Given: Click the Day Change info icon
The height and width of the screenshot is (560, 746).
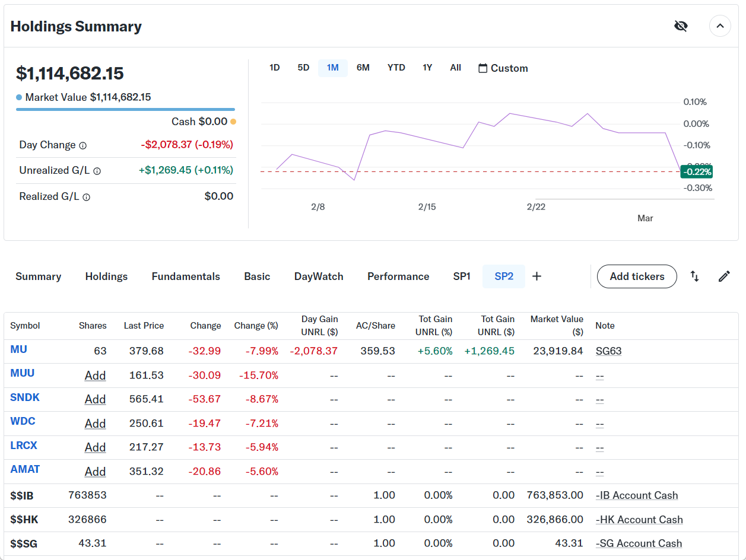Looking at the screenshot, I should pyautogui.click(x=83, y=145).
